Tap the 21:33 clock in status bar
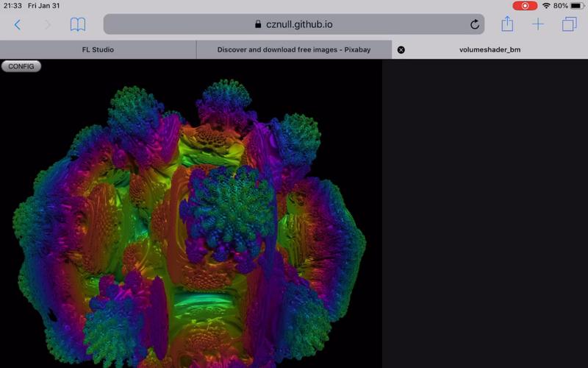588x368 pixels. pyautogui.click(x=12, y=6)
